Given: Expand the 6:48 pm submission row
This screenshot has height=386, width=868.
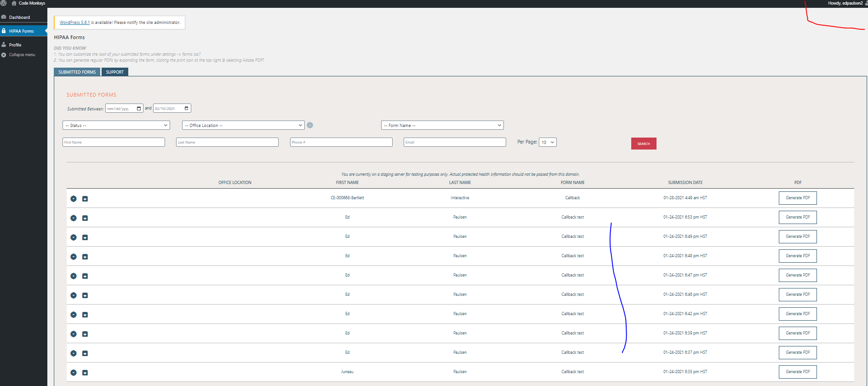Looking at the screenshot, I should 74,257.
